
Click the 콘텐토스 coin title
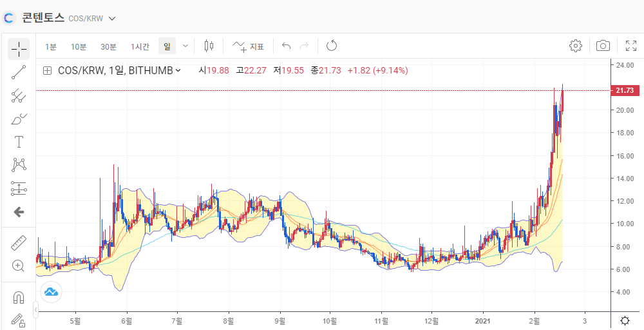pyautogui.click(x=43, y=17)
